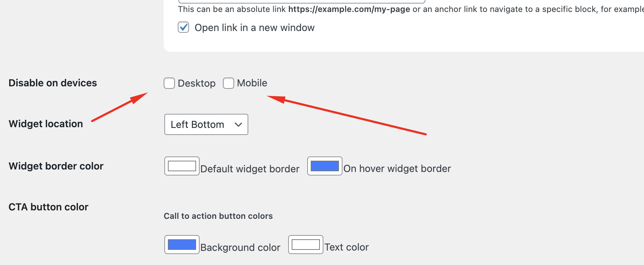Open the On hover widget border swatch
The width and height of the screenshot is (644, 265).
[325, 166]
